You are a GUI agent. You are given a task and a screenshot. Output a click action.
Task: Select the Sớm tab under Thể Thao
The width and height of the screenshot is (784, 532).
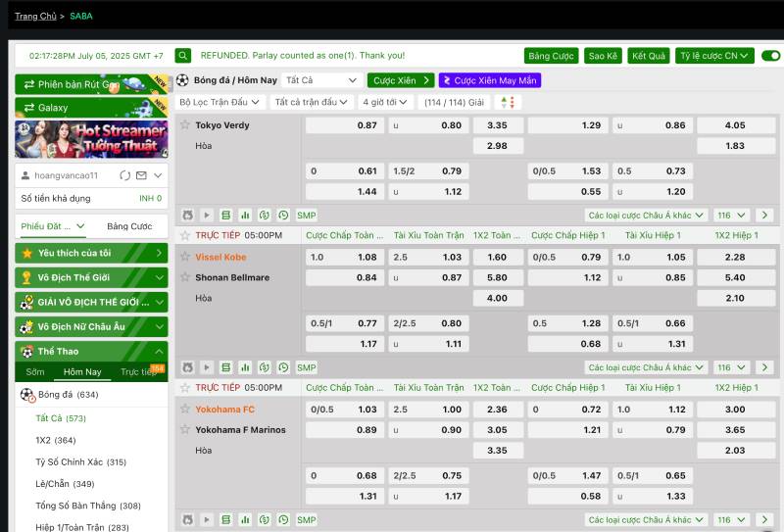pos(35,372)
